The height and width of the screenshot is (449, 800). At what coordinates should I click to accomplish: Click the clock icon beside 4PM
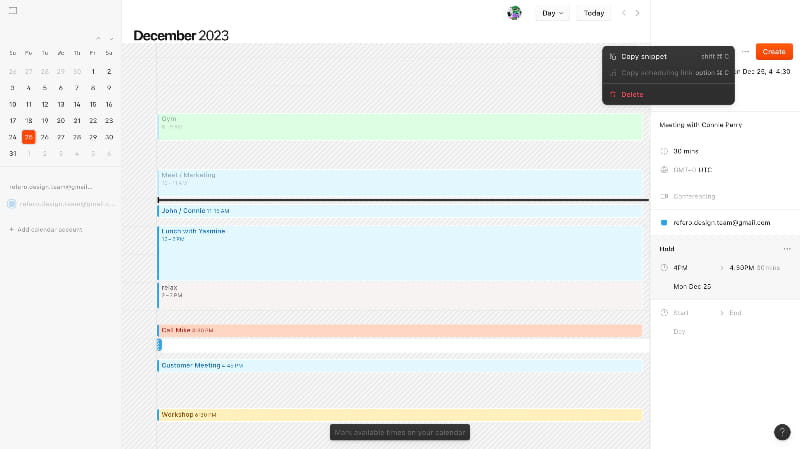pos(664,268)
